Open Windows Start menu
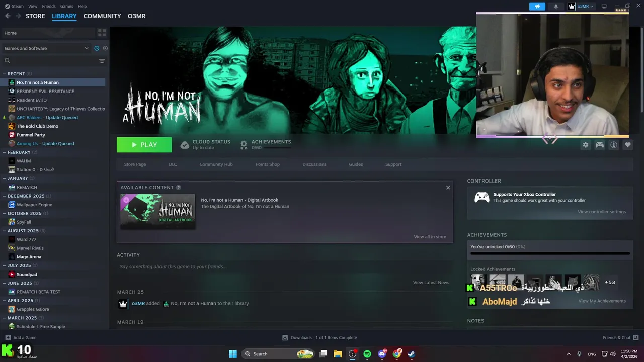644x362 pixels. 233,354
